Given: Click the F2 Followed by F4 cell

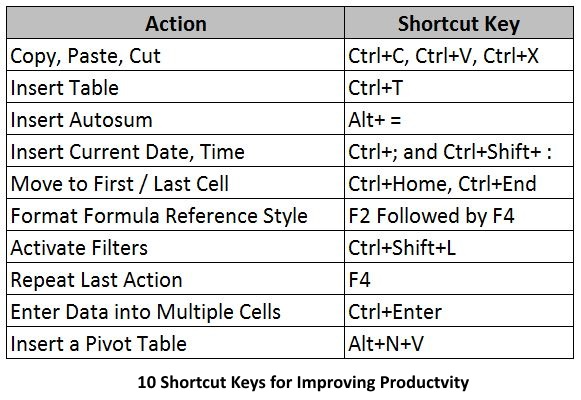Looking at the screenshot, I should [x=459, y=215].
